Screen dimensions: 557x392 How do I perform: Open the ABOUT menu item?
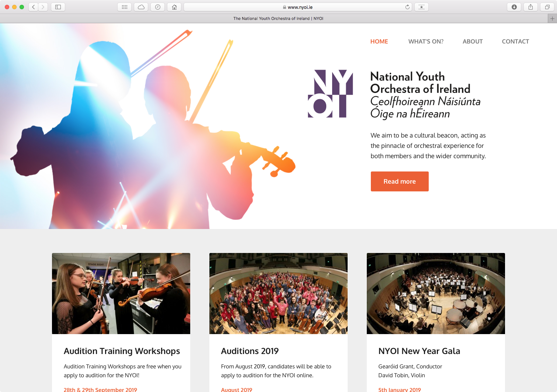[473, 41]
